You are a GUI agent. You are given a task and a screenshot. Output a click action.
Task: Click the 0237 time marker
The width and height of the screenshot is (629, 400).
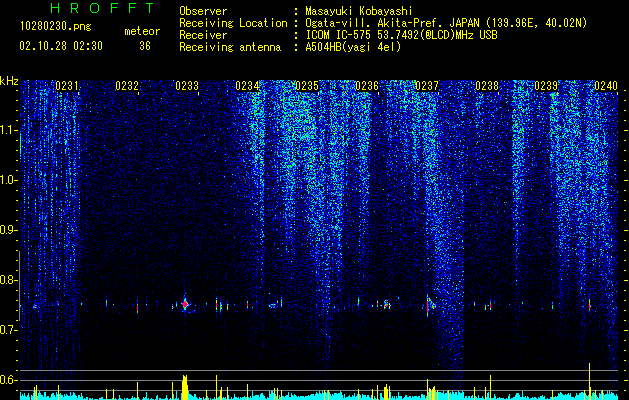(427, 86)
